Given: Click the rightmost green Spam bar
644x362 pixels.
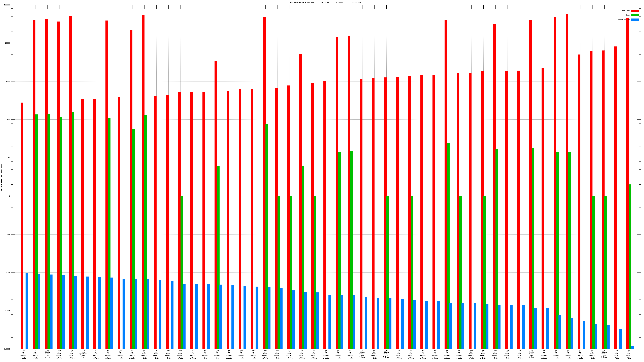Looking at the screenshot, I should [x=630, y=266].
